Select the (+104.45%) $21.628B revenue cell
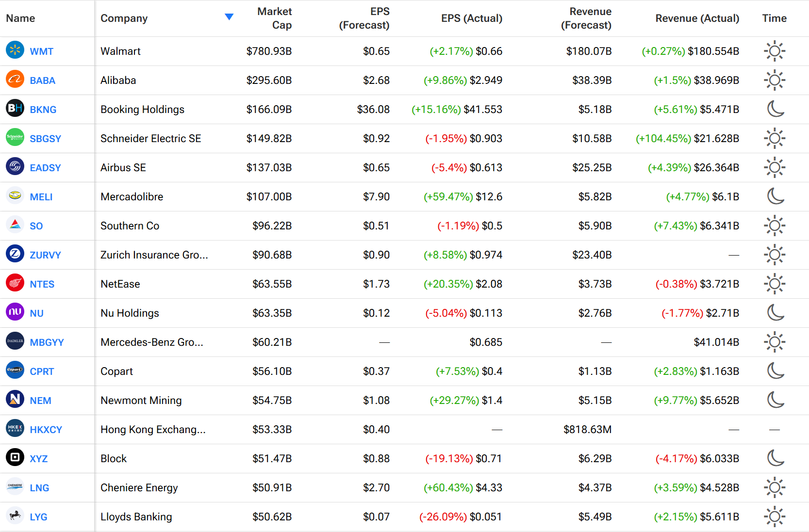 [688, 138]
